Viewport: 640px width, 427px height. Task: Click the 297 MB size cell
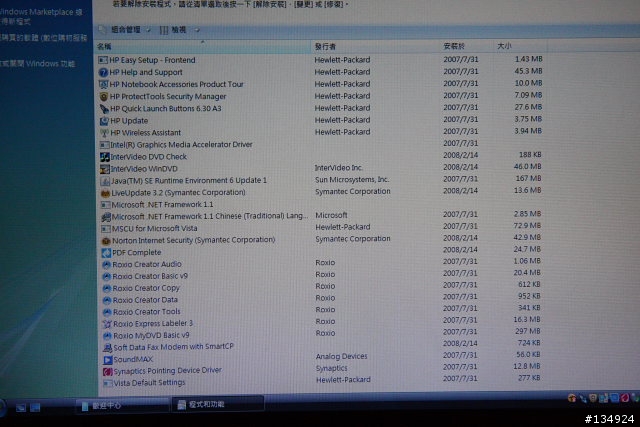527,331
